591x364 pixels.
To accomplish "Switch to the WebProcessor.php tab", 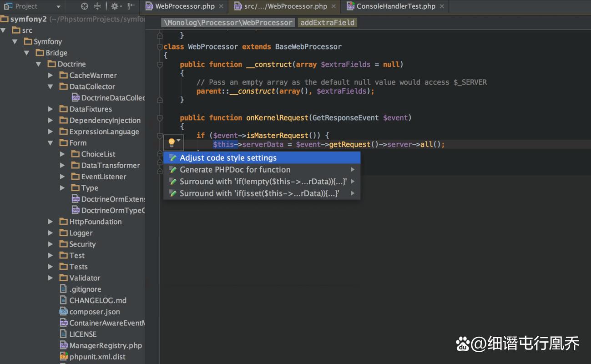I will click(x=184, y=6).
